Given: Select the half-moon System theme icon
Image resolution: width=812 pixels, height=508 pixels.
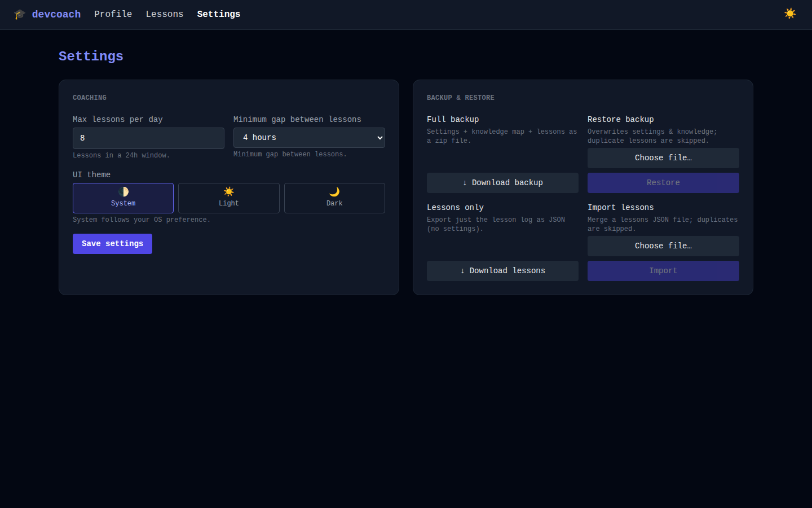Looking at the screenshot, I should (123, 192).
